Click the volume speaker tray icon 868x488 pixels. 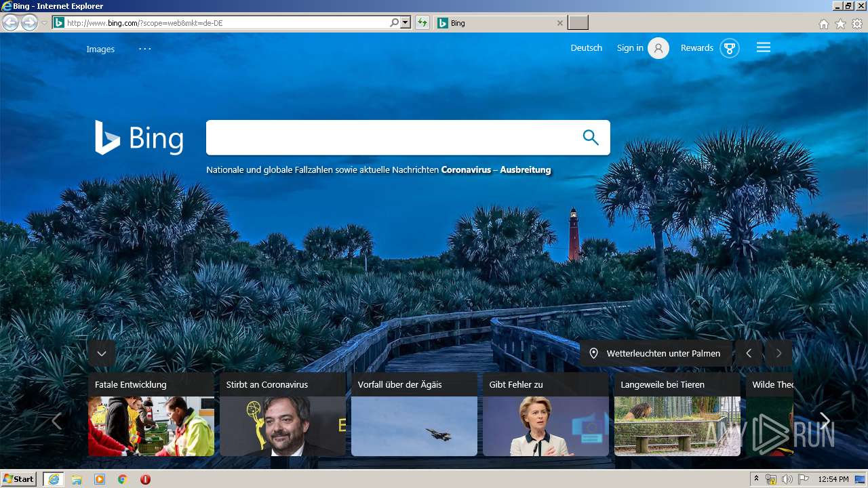click(787, 479)
